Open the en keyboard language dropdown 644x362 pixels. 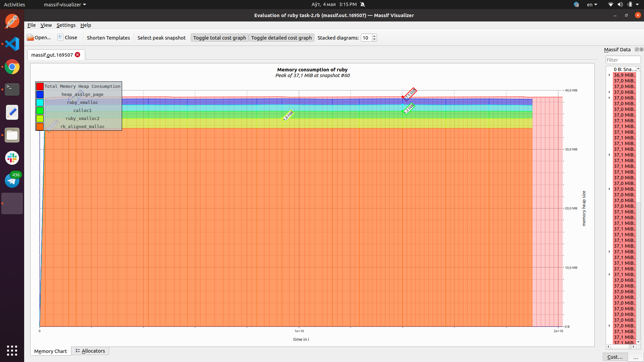click(592, 5)
